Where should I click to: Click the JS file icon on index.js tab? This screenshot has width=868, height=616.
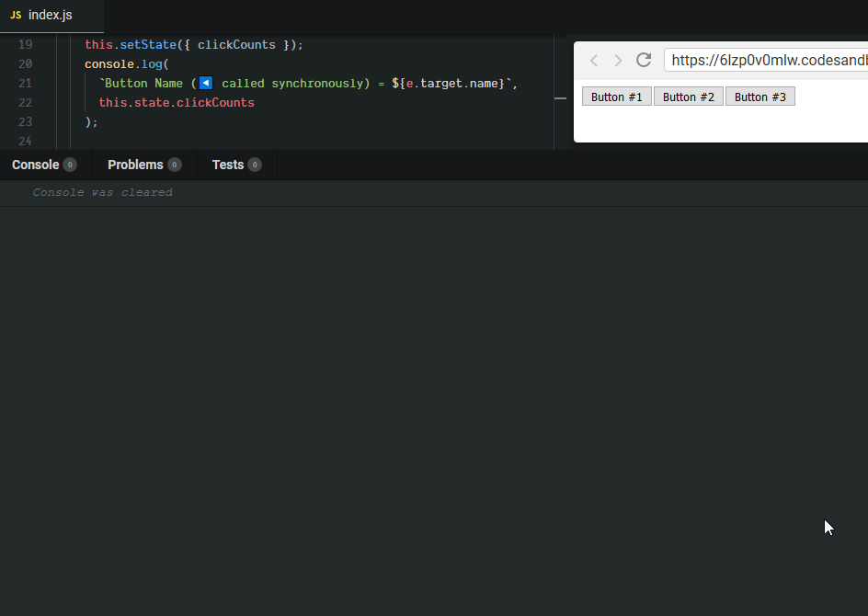coord(16,16)
